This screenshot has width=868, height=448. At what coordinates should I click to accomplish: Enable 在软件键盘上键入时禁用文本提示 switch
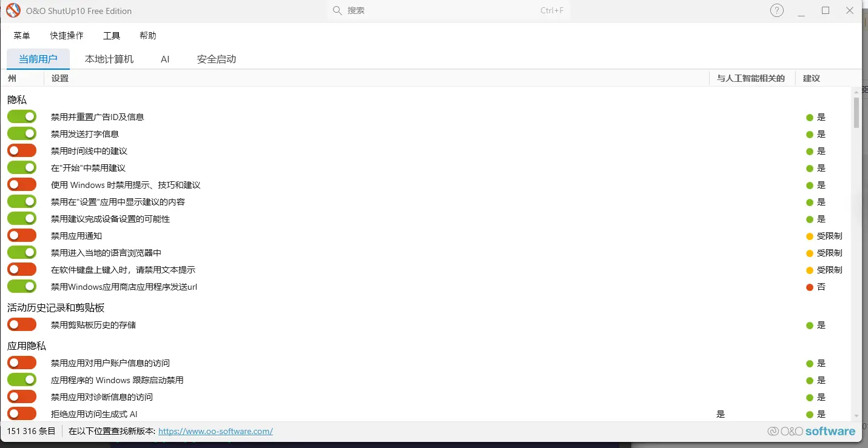coord(22,269)
